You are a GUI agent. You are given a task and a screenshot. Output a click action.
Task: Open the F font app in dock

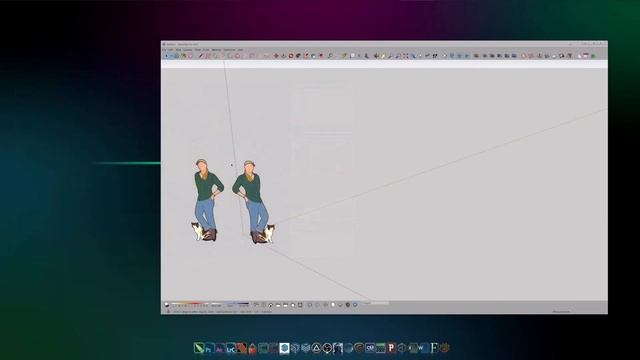click(x=434, y=348)
